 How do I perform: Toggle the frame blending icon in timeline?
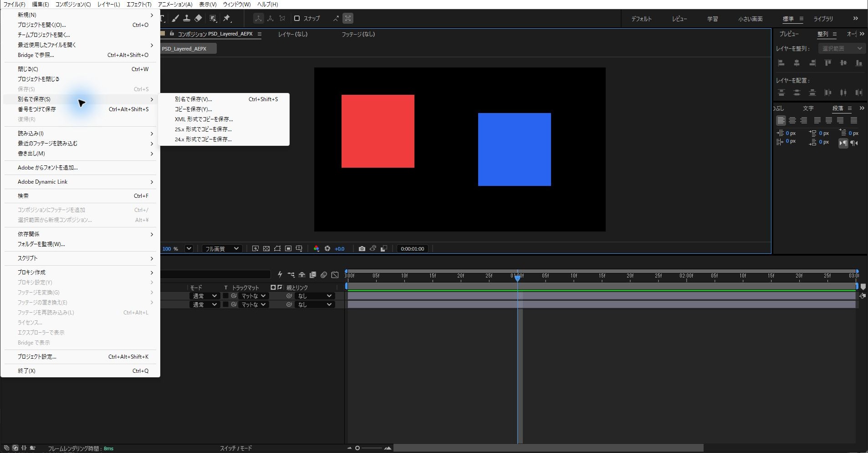(x=313, y=275)
